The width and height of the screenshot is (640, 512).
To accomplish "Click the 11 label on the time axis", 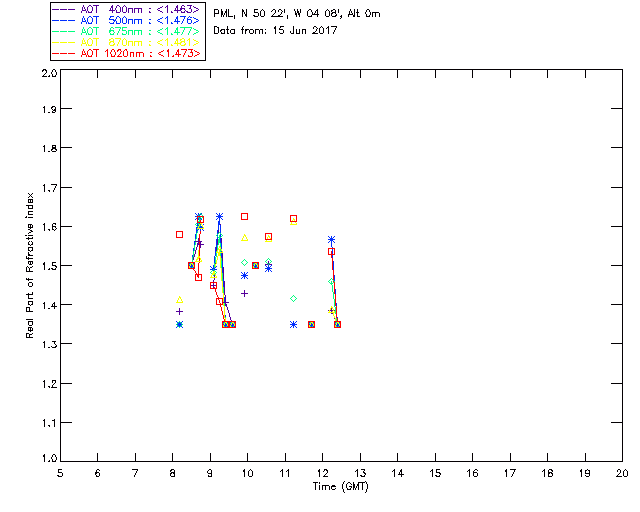I will (285, 474).
